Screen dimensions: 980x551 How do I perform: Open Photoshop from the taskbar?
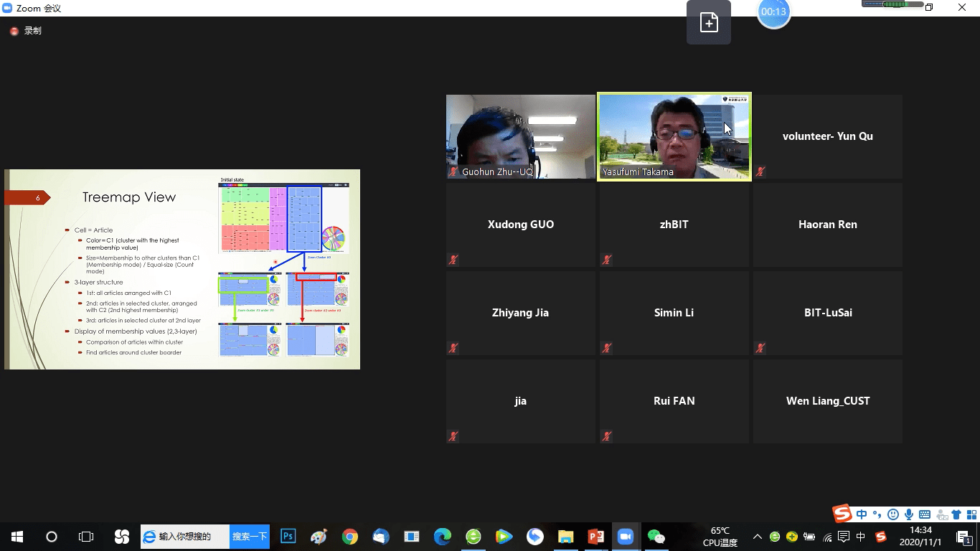tap(288, 536)
